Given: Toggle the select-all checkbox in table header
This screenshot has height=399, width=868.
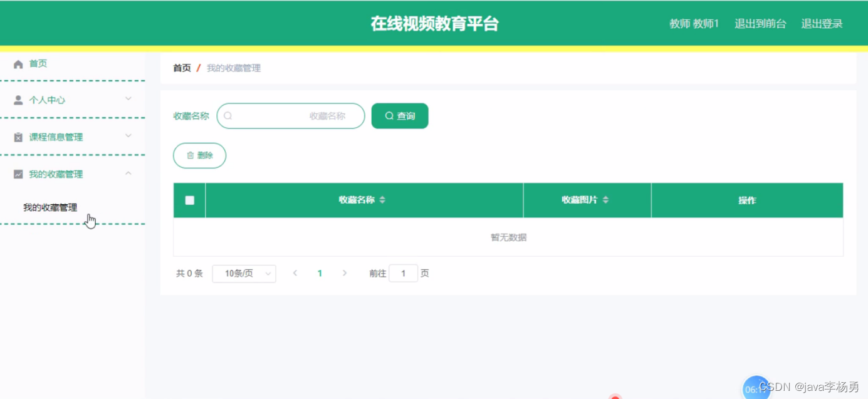Looking at the screenshot, I should point(190,200).
